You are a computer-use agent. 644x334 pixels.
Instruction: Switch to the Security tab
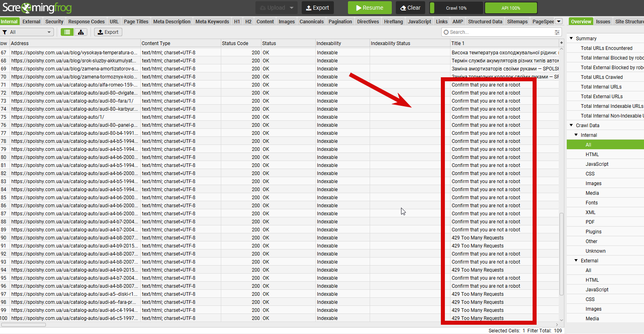pyautogui.click(x=54, y=22)
